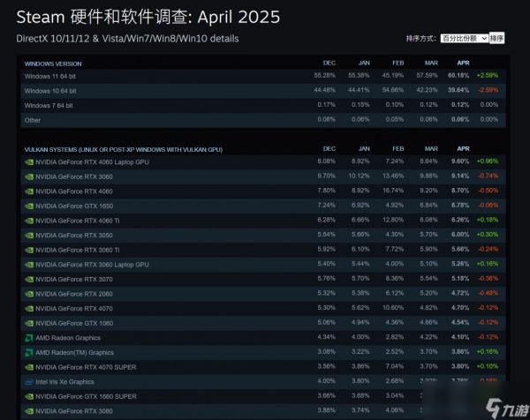Select the Windows 10 64 bit row label
Image resolution: width=530 pixels, height=420 pixels.
coord(50,91)
